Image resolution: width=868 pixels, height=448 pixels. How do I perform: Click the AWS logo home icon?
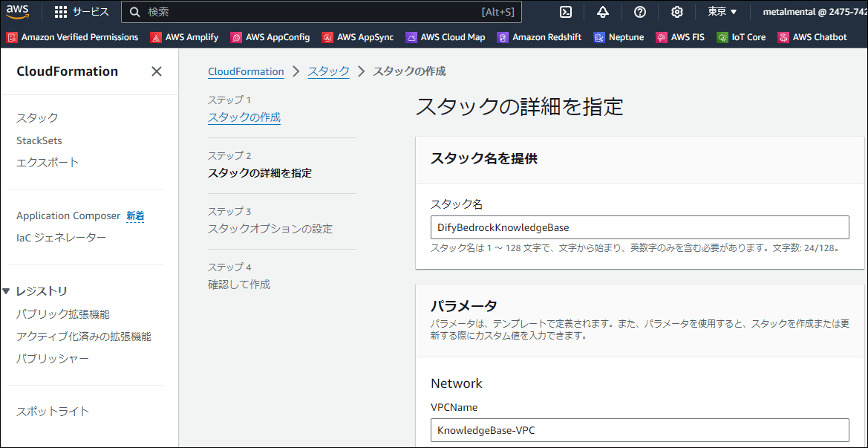coord(18,12)
